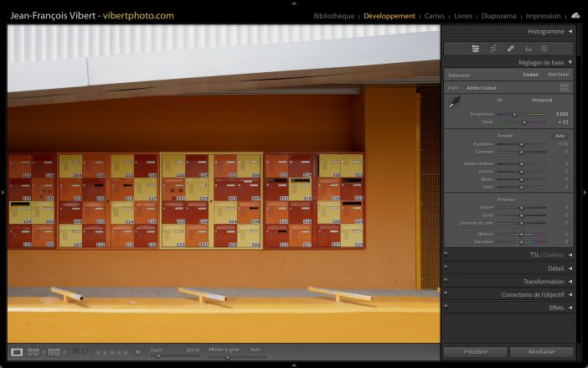This screenshot has width=588, height=368.
Task: Open the Masking tool
Action: [x=544, y=49]
